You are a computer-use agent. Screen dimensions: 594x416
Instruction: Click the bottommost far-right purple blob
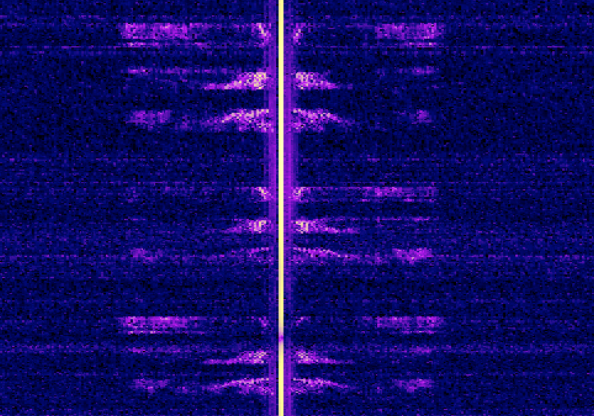[414, 384]
